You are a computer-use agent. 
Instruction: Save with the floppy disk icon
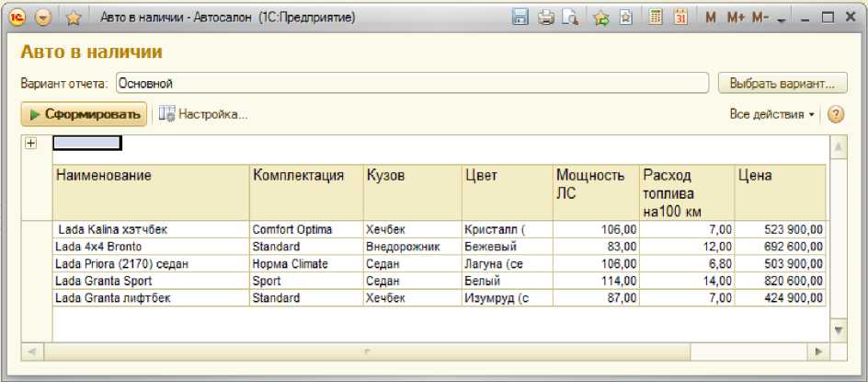520,17
